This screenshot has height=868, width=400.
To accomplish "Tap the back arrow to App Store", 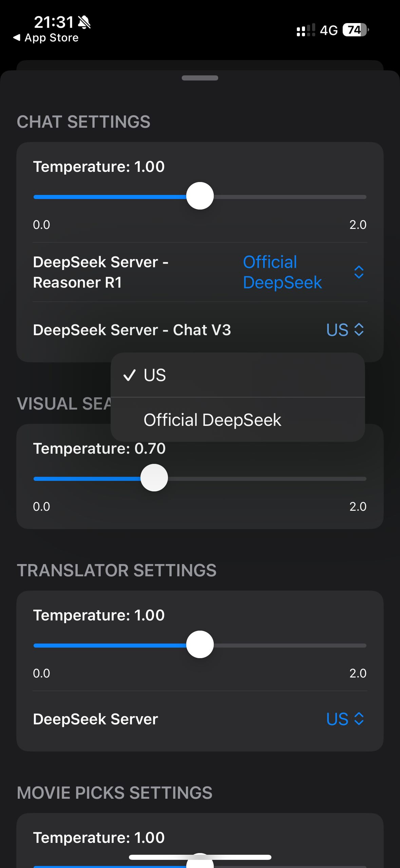I will (16, 38).
